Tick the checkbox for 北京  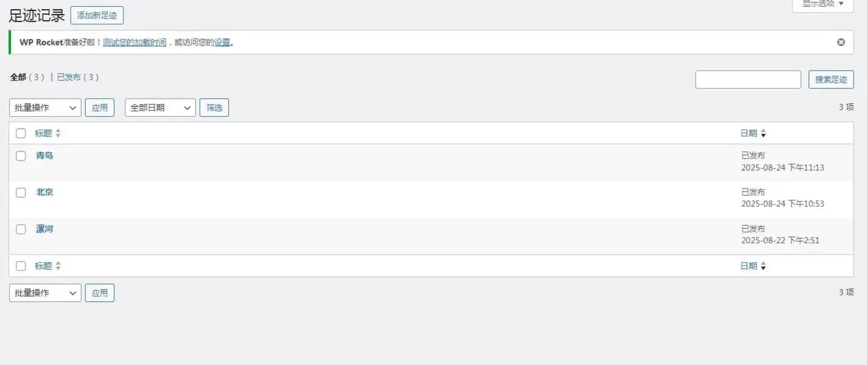click(x=21, y=192)
